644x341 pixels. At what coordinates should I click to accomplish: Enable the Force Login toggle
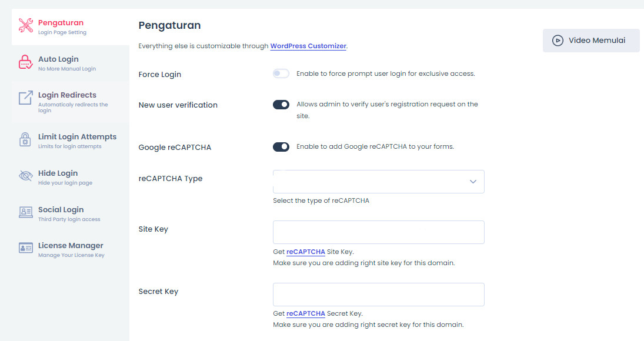pyautogui.click(x=281, y=74)
